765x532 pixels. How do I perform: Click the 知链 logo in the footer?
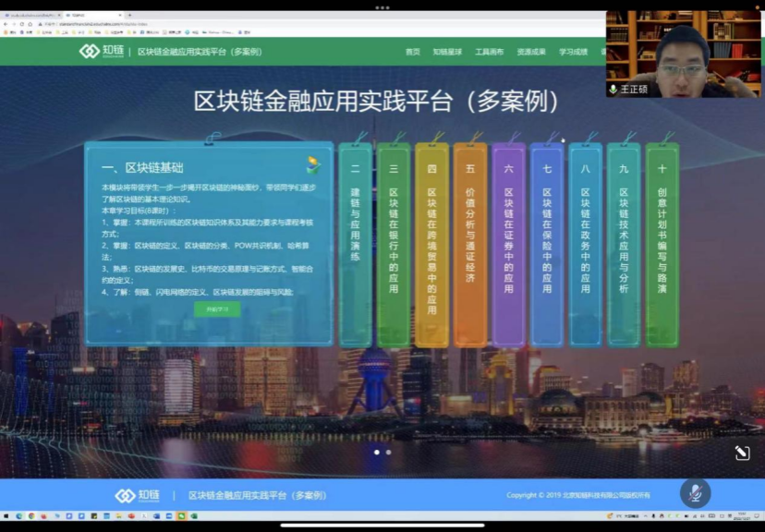click(138, 496)
